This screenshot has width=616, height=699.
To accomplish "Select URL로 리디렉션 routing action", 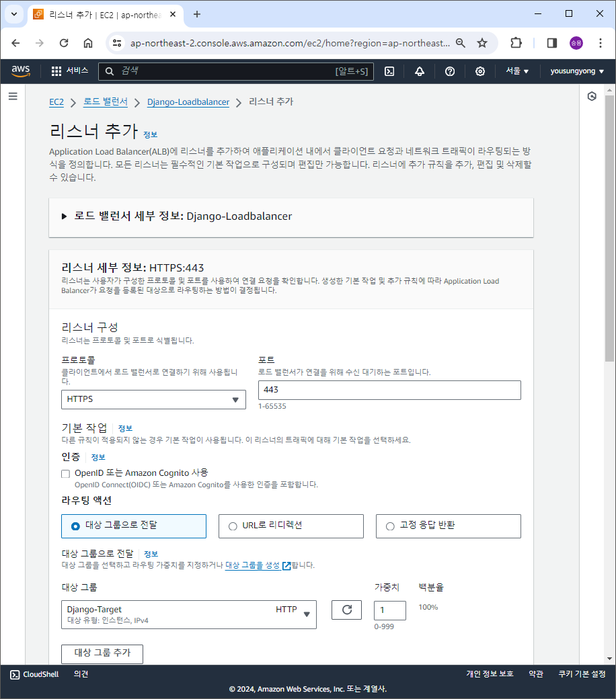I will [x=291, y=526].
